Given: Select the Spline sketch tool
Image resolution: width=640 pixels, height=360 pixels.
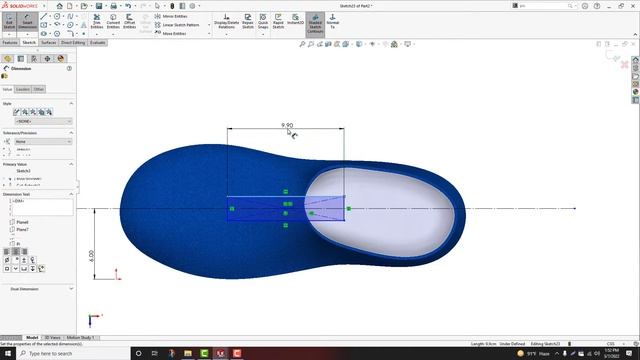Looking at the screenshot, I should coord(70,16).
